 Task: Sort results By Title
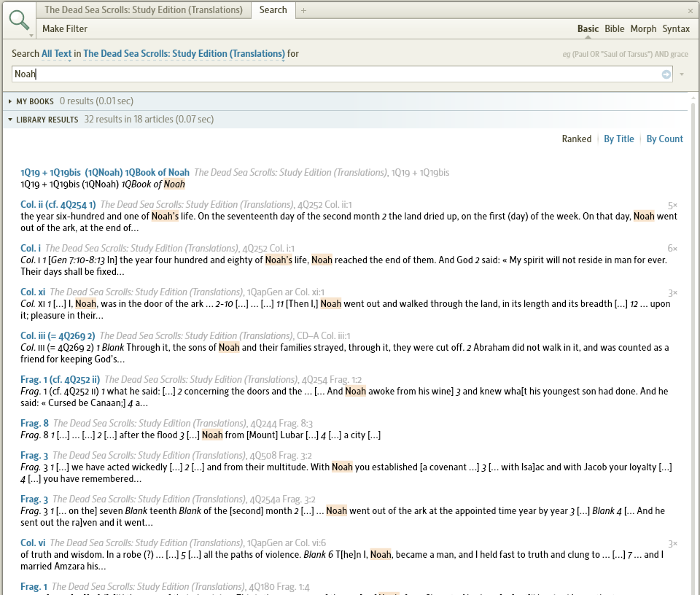(x=619, y=139)
